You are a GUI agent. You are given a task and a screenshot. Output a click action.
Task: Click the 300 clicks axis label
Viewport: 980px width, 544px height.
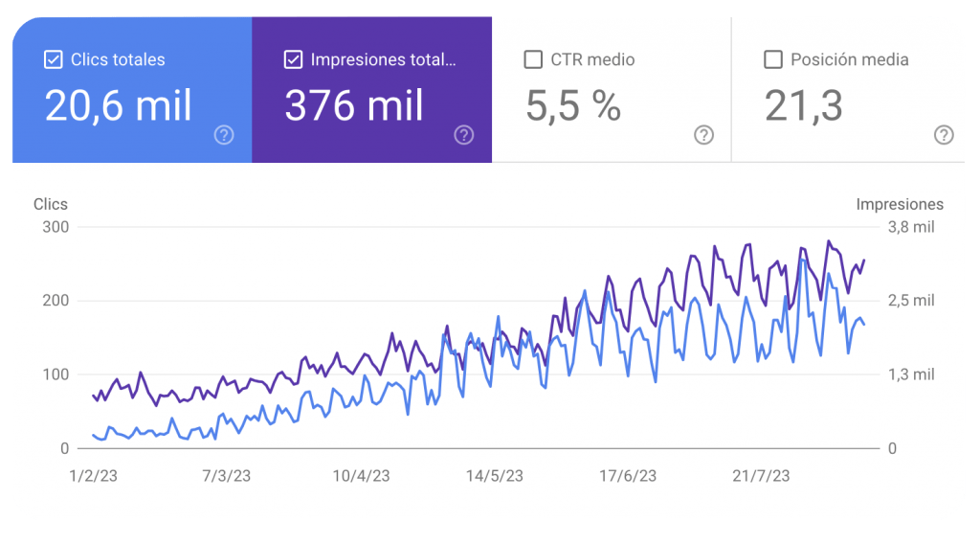pos(56,227)
